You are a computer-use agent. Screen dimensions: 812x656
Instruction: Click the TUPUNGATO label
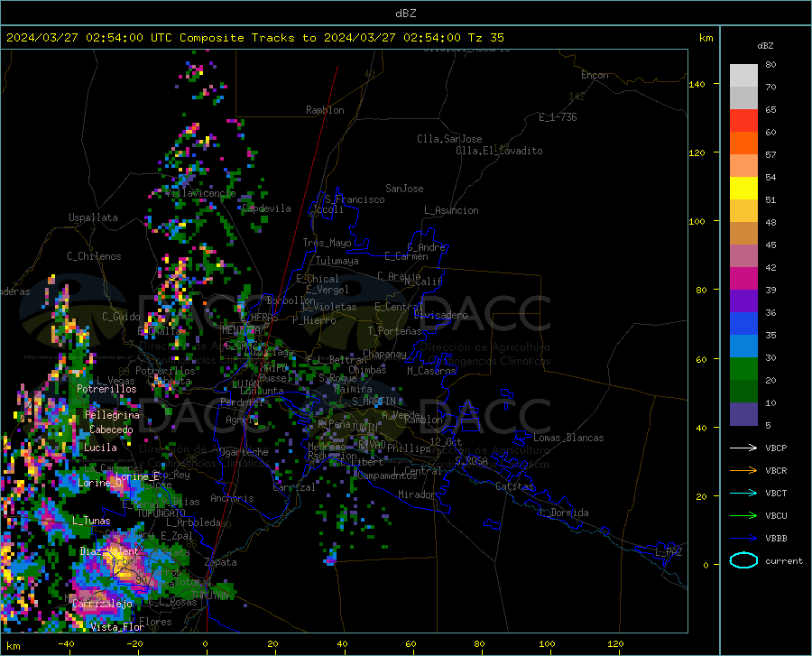pyautogui.click(x=161, y=513)
